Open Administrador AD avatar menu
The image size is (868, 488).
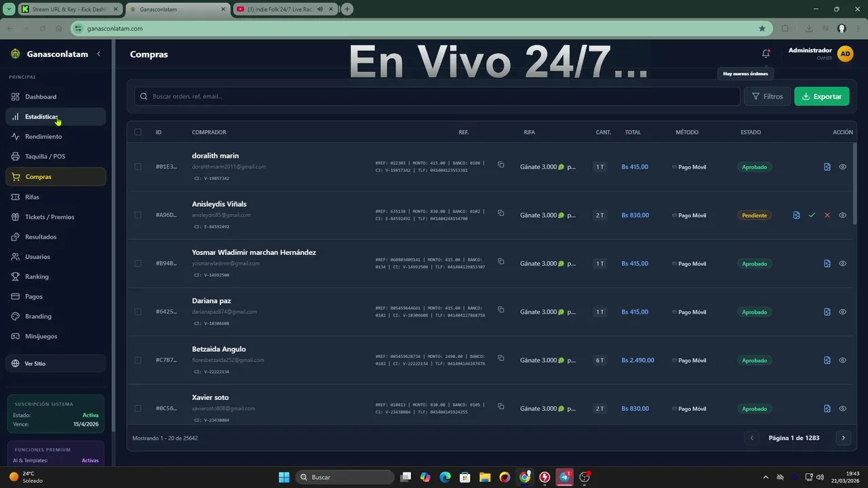pos(845,54)
